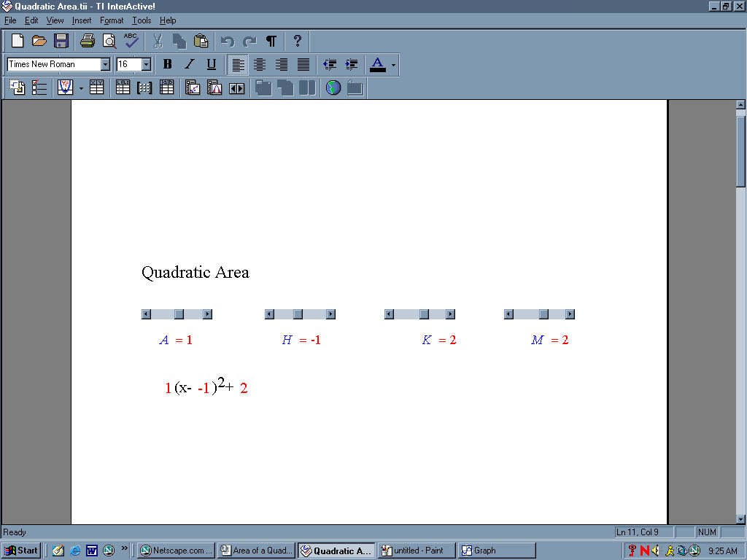Toggle bold formatting

(167, 64)
